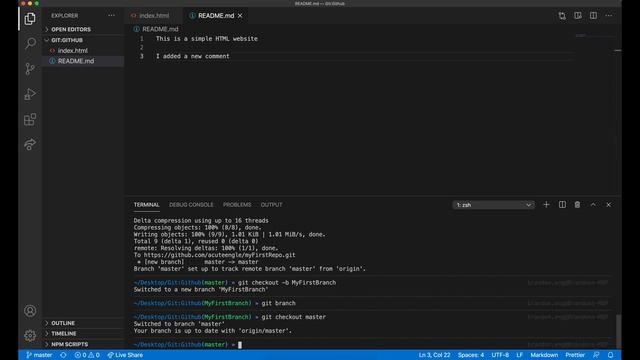Switch to the Output tab

(x=271, y=204)
